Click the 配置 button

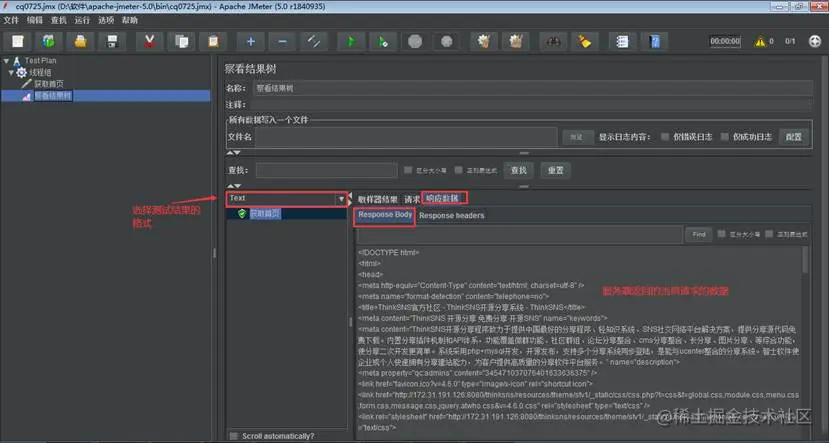pyautogui.click(x=794, y=137)
